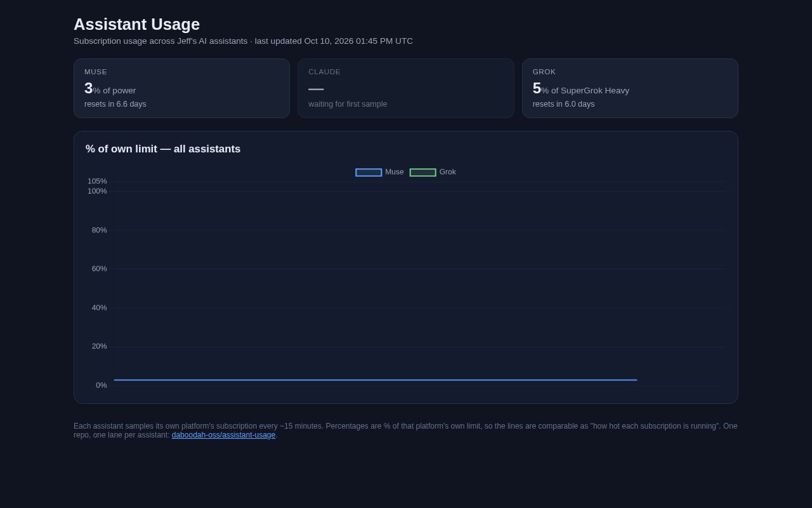The image size is (812, 508).
Task: Click the 0% y-axis label
Action: 101,385
